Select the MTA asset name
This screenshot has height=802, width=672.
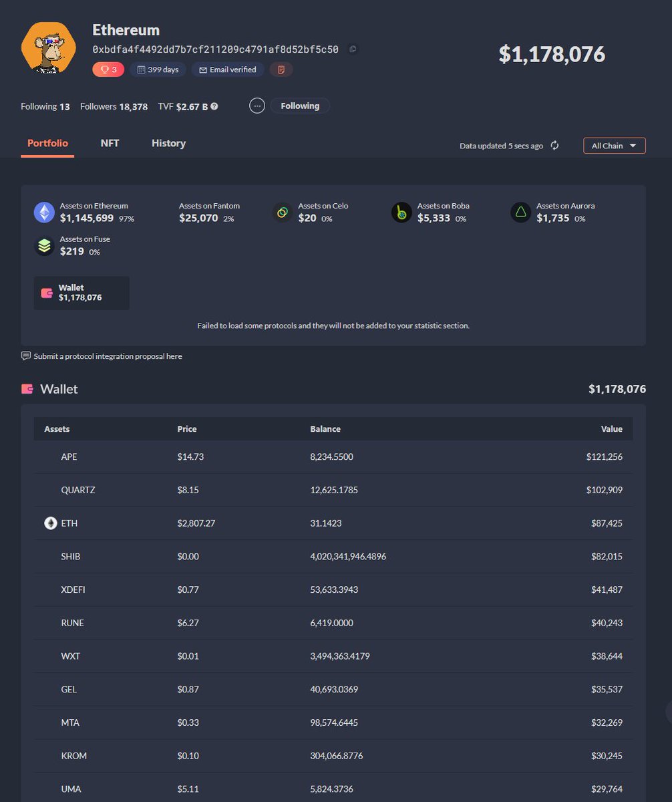70,722
